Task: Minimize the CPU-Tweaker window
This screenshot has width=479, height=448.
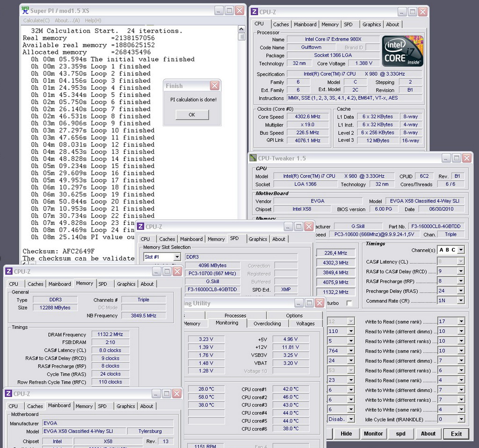Action: click(x=446, y=158)
